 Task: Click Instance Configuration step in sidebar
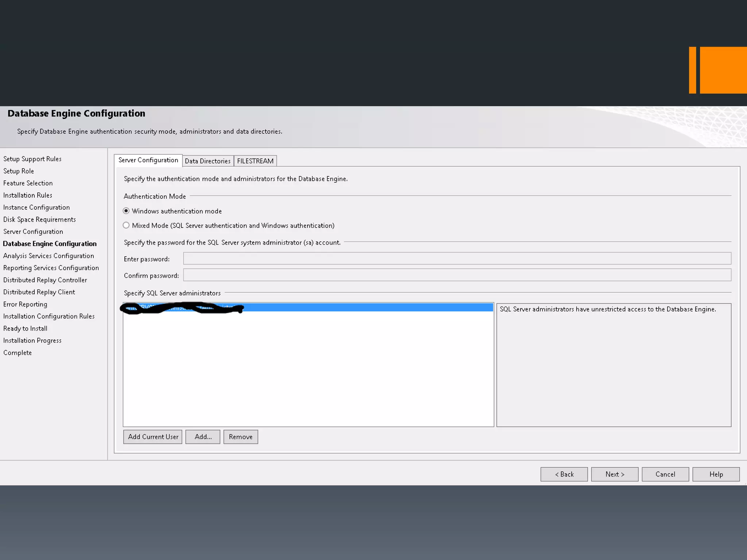coord(36,207)
